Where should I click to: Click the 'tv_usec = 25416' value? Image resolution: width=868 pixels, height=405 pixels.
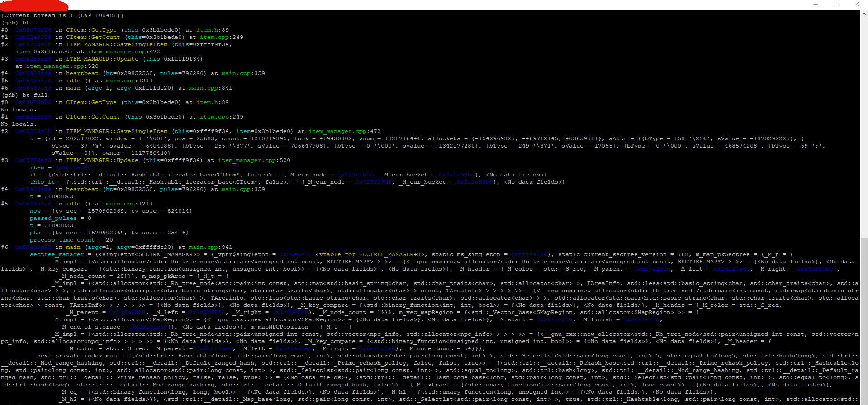(158, 233)
